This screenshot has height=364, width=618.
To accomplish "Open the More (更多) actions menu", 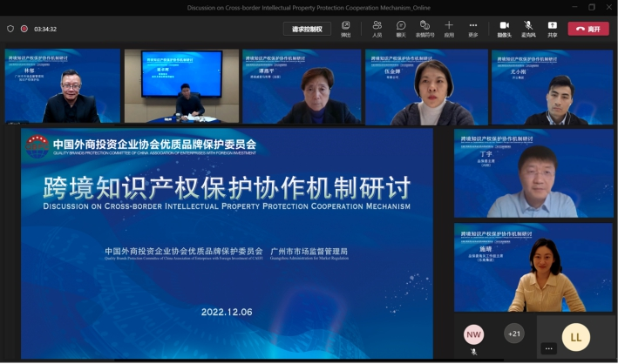I will [473, 29].
